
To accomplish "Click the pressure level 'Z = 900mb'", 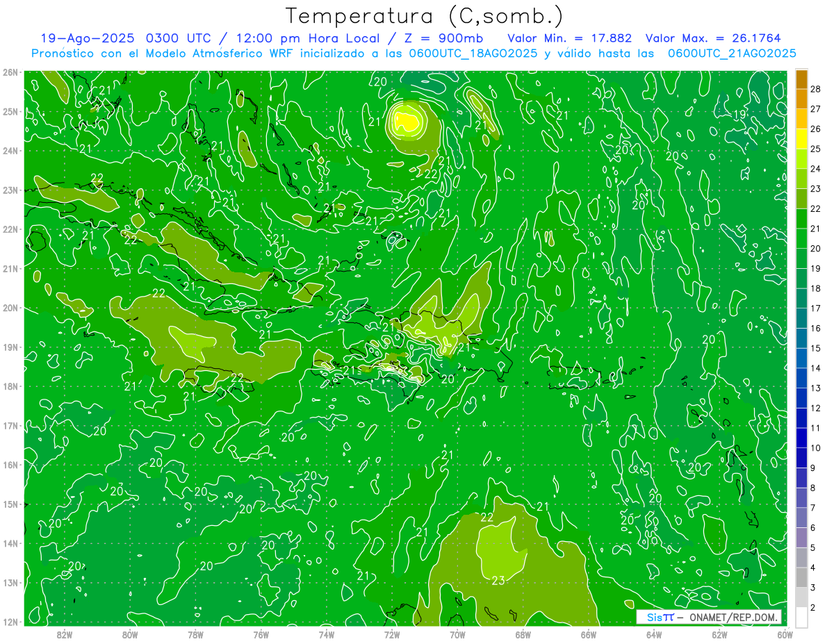I will point(443,38).
